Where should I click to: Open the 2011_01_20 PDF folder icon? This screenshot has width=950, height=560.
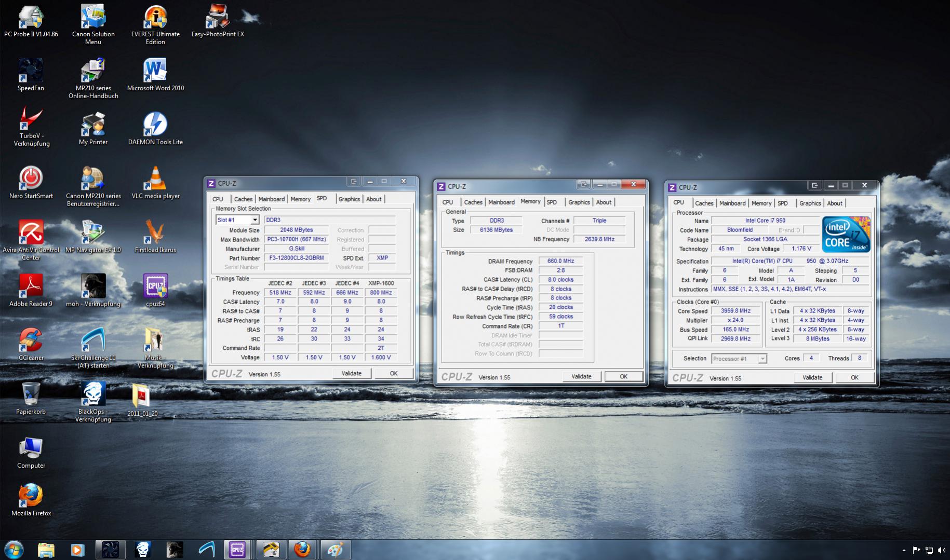[142, 401]
